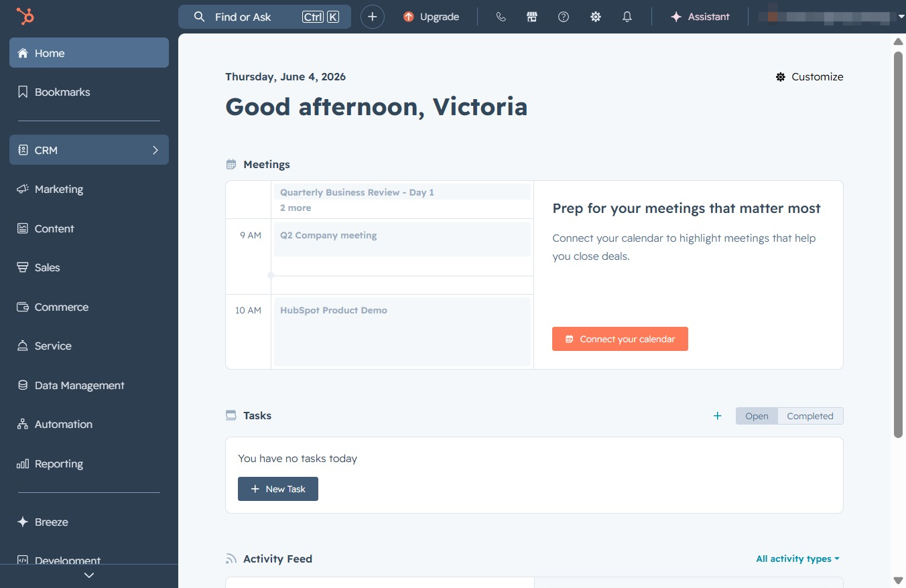
Task: Open the Assistant panel
Action: point(700,17)
